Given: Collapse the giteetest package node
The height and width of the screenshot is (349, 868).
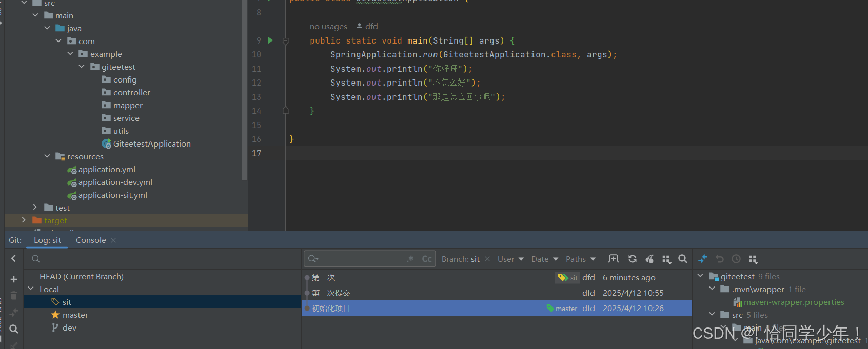Looking at the screenshot, I should [x=82, y=67].
